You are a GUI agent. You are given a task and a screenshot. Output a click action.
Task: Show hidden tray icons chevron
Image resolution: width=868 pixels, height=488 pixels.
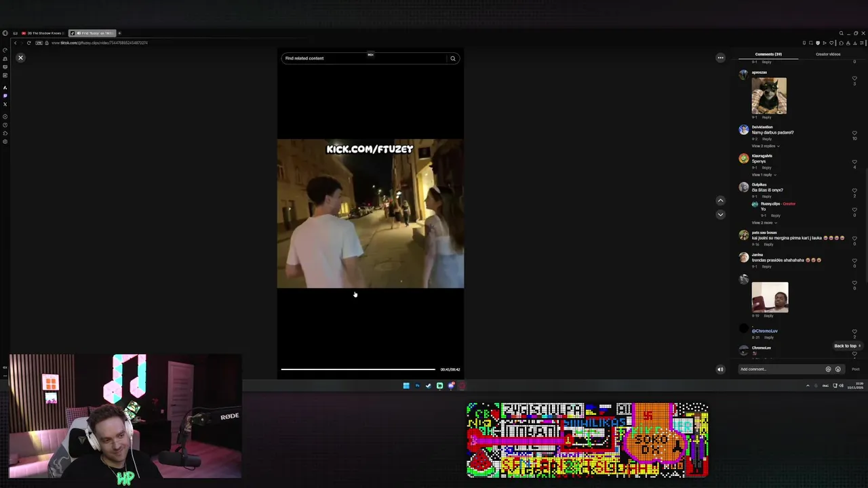tap(807, 386)
